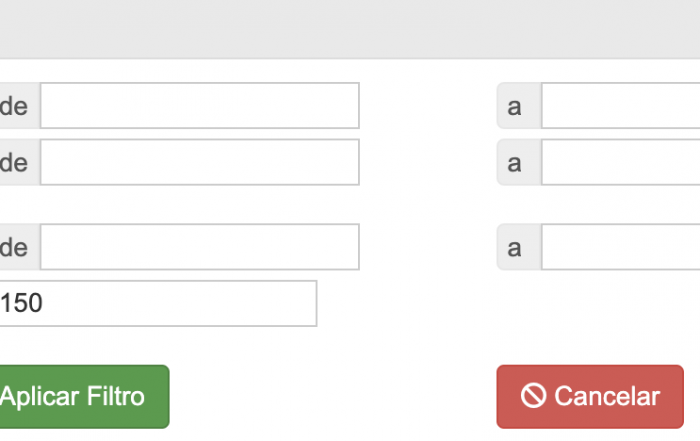This screenshot has height=441, width=700.
Task: Click the third row 'de' addon label
Action: [20, 247]
